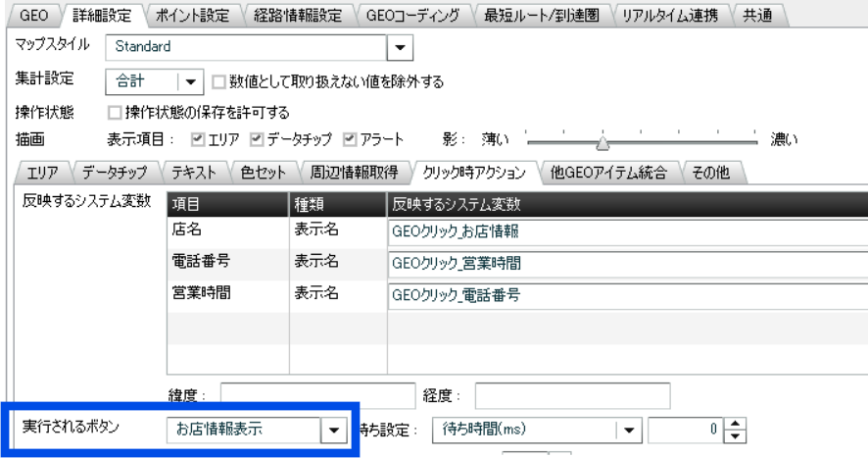This screenshot has height=458, width=868.
Task: Expand the 実行されるボタン dropdown
Action: pyautogui.click(x=335, y=430)
